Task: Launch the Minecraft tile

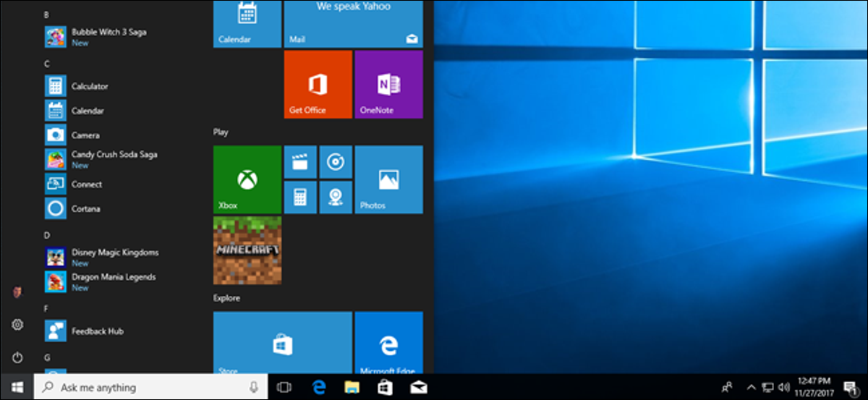Action: pos(247,250)
